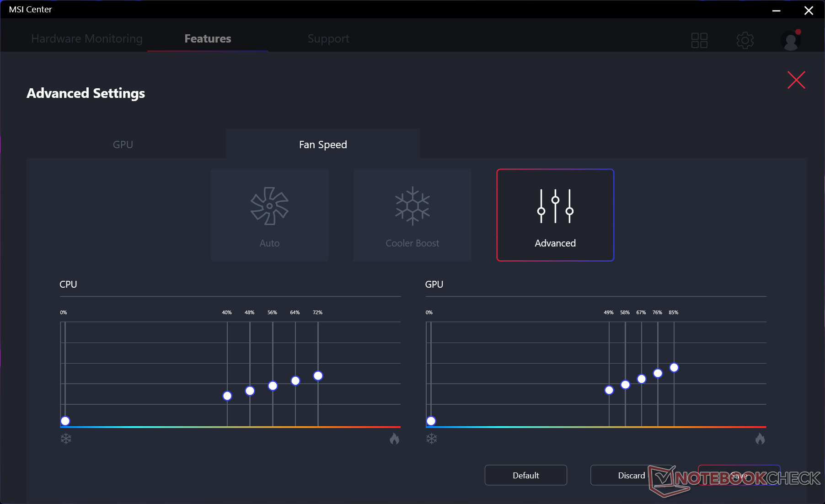Click the GPU fan curve 49% point

(609, 390)
